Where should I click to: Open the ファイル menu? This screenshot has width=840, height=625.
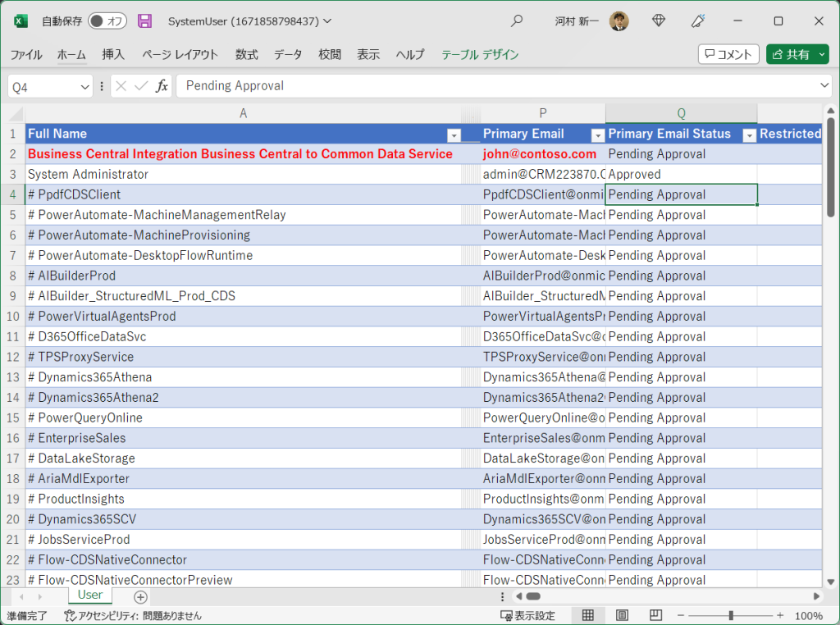click(26, 55)
